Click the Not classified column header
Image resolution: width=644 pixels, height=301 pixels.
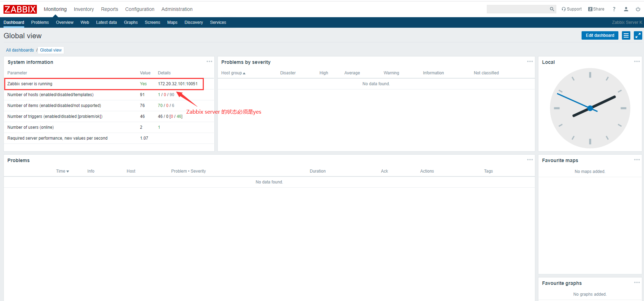coord(486,73)
